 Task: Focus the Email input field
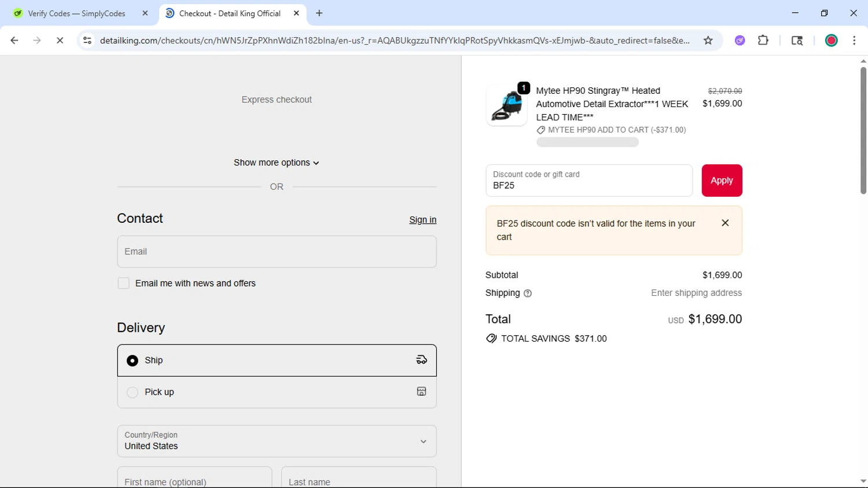pos(277,252)
